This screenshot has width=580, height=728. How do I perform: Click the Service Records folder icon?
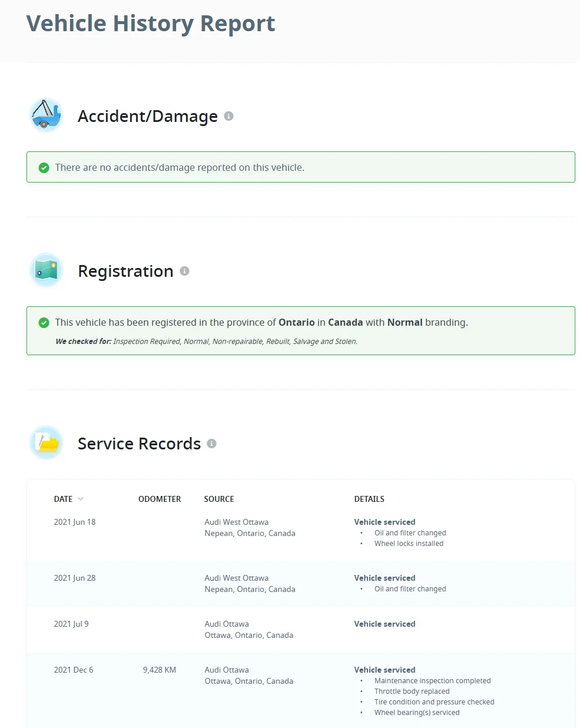[46, 442]
